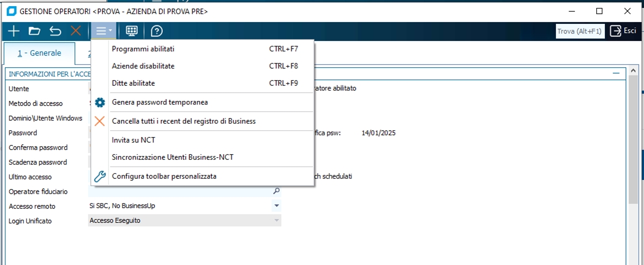Select Ditte abilitate menu entry
Image resolution: width=644 pixels, height=265 pixels.
tap(133, 83)
